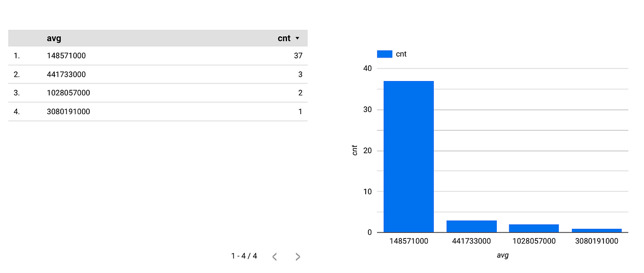Click the row number 3 in the table
Viewport: 644px width, 273px height.
(x=17, y=93)
